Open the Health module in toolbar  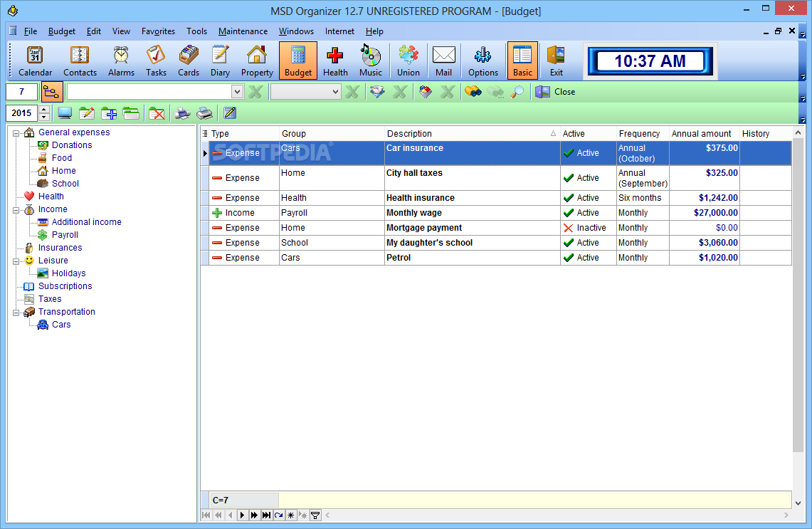coord(335,61)
